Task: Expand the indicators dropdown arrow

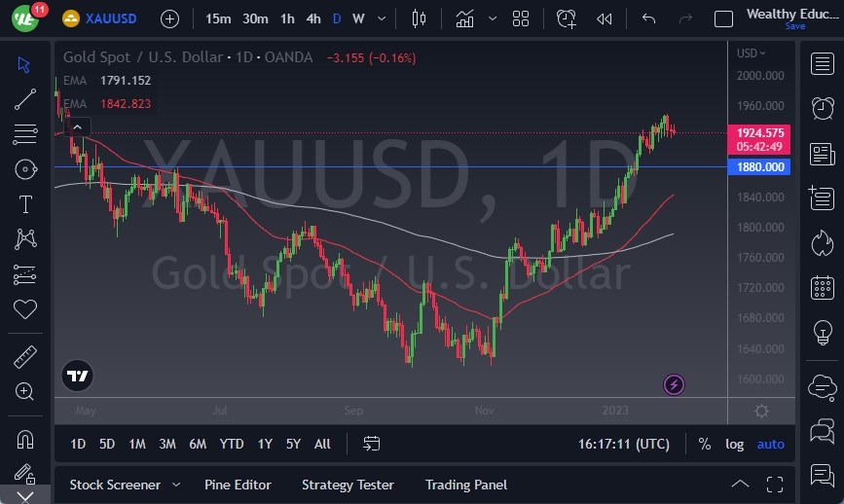Action: click(493, 18)
